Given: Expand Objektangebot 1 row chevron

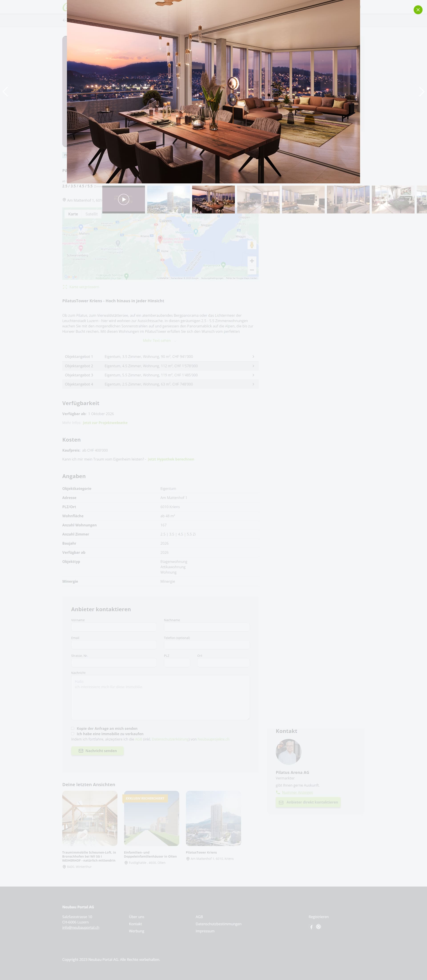Looking at the screenshot, I should point(253,357).
